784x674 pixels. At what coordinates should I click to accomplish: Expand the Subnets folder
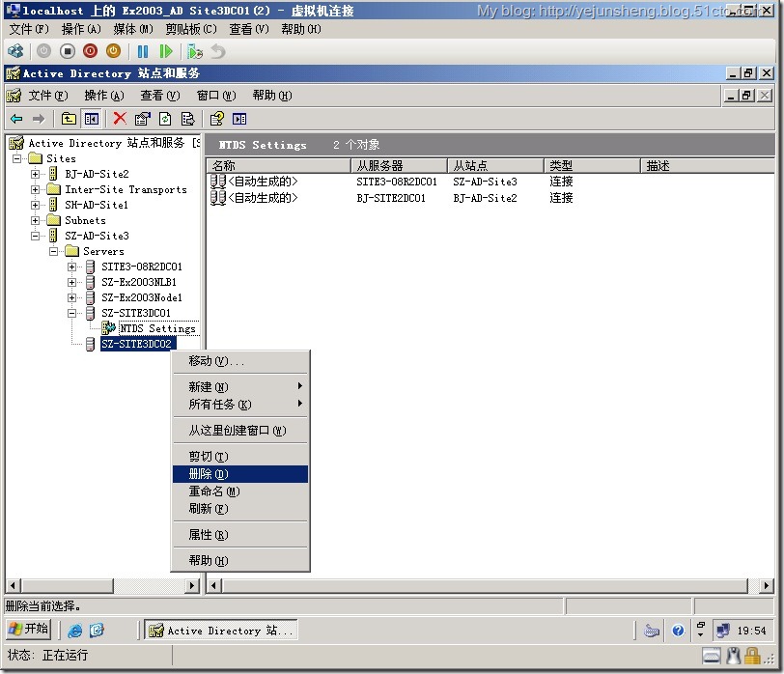click(35, 220)
